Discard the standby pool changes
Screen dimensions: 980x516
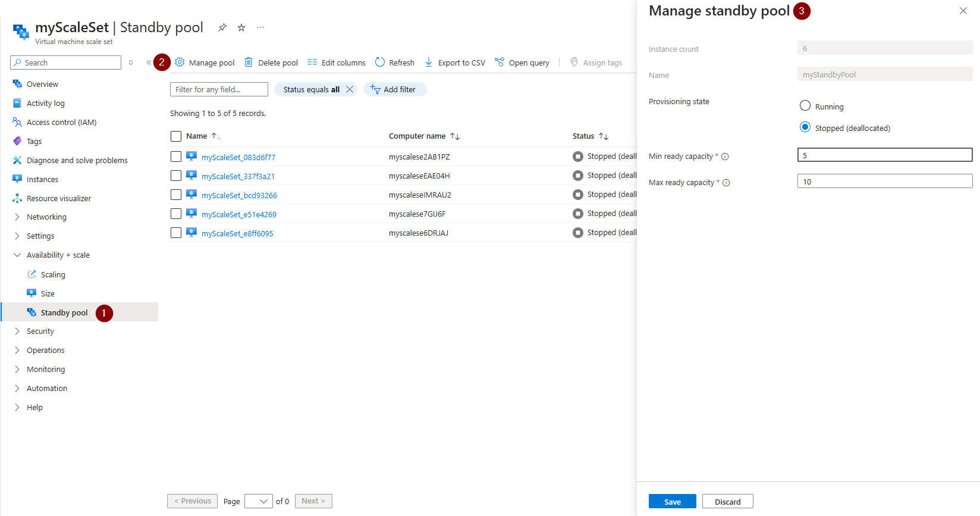(x=728, y=502)
